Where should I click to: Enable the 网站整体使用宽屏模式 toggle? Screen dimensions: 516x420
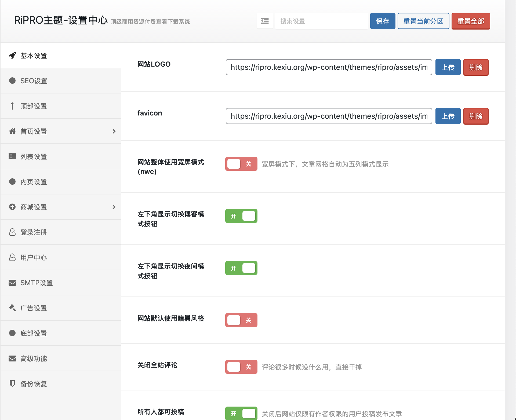tap(241, 164)
